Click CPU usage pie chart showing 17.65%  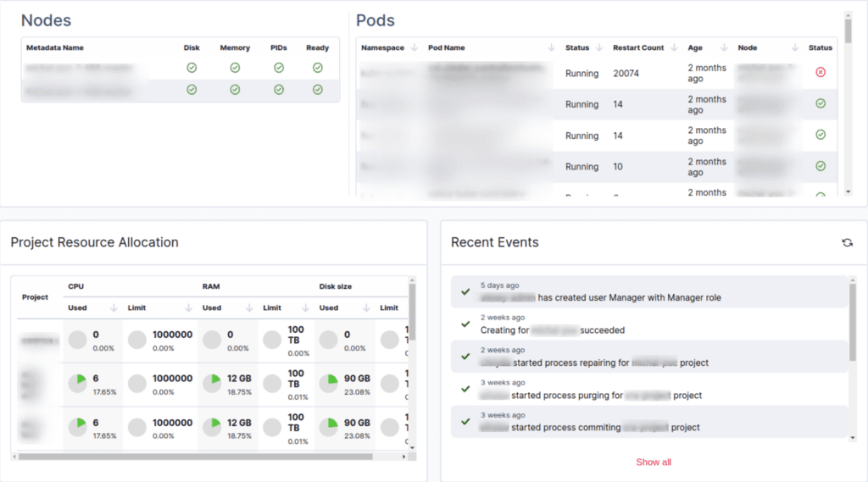pyautogui.click(x=78, y=383)
